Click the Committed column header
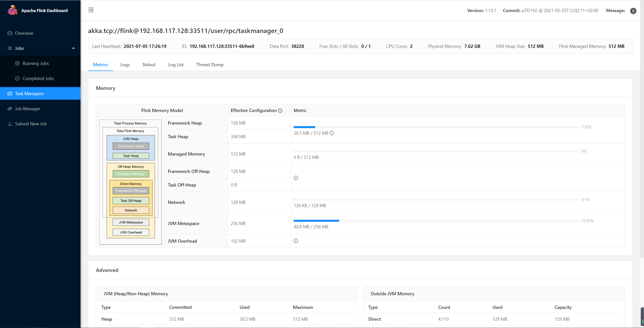 click(x=180, y=307)
